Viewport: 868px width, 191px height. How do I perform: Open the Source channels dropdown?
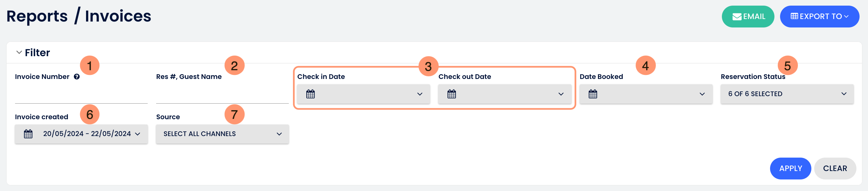[222, 134]
